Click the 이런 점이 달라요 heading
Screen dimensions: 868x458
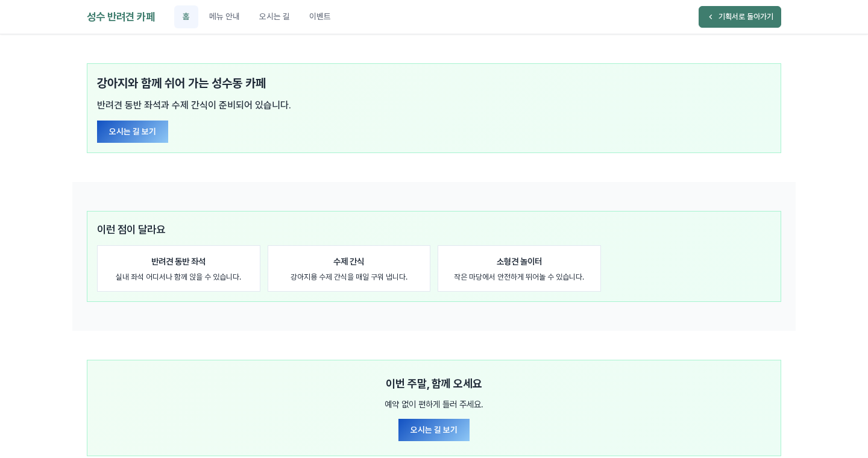coord(131,230)
